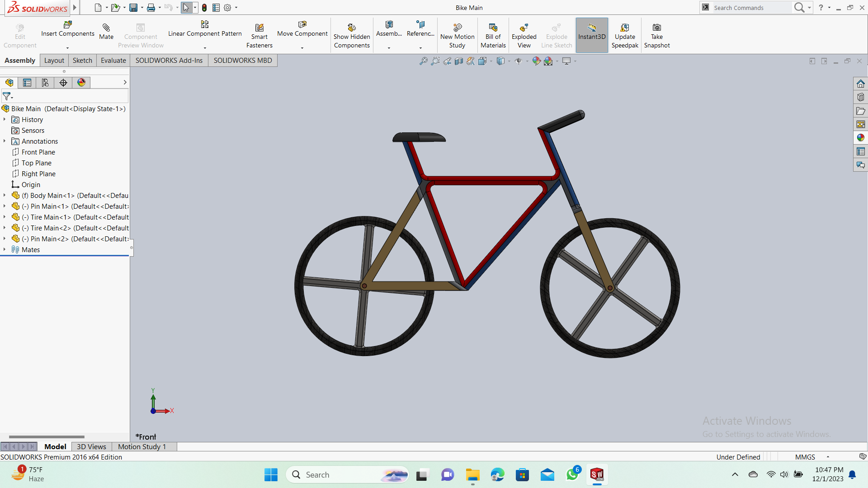Expand the Mates folder

coord(5,249)
